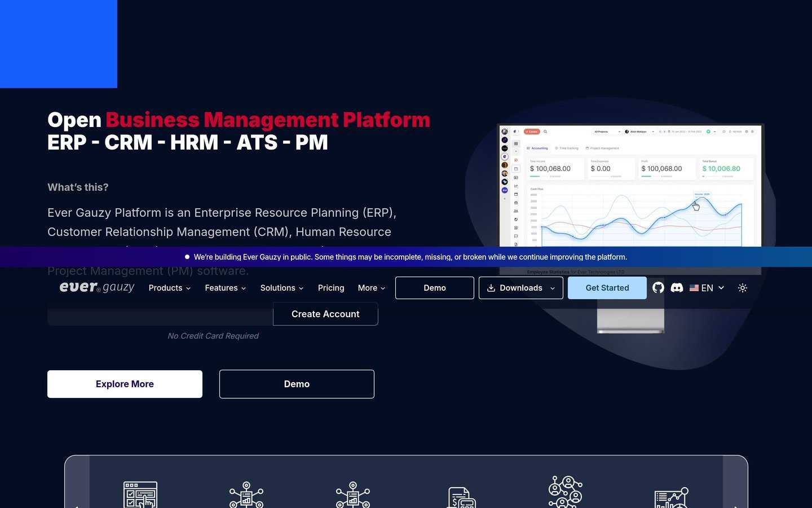Open the GitHub repository icon
The width and height of the screenshot is (812, 508).
658,288
